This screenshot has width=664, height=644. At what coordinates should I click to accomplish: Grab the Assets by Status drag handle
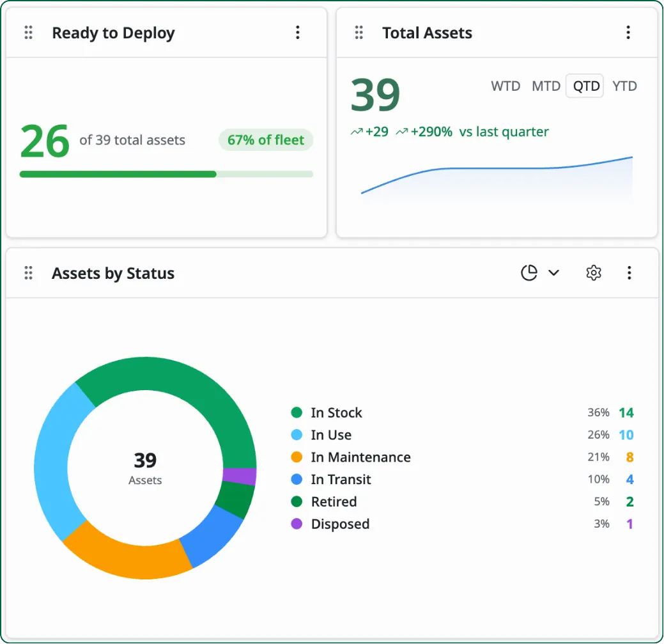[x=28, y=273]
